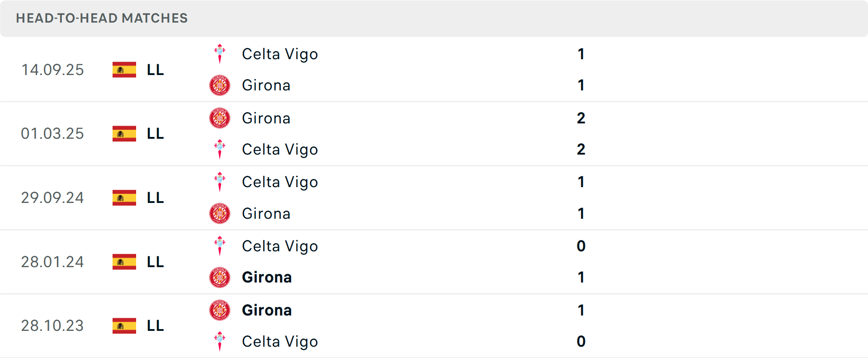Select the Girona badge in the 28.01.24 match
868x358 pixels.
tap(220, 277)
